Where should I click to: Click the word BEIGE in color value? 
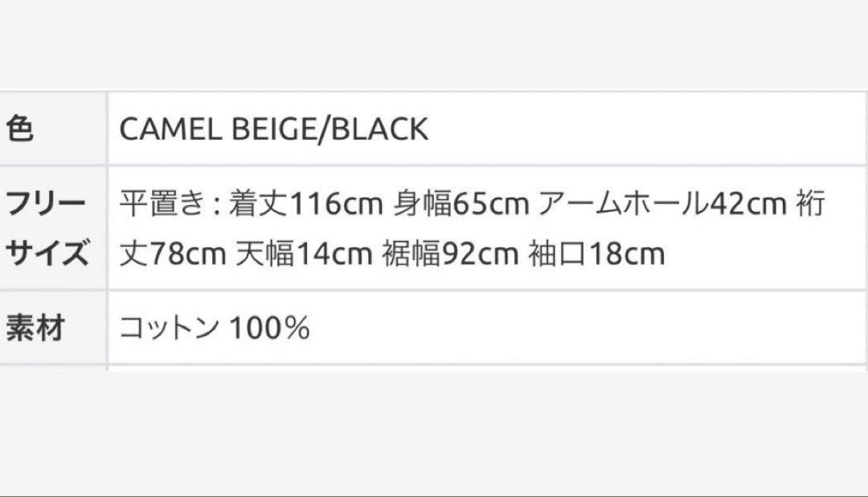click(274, 129)
